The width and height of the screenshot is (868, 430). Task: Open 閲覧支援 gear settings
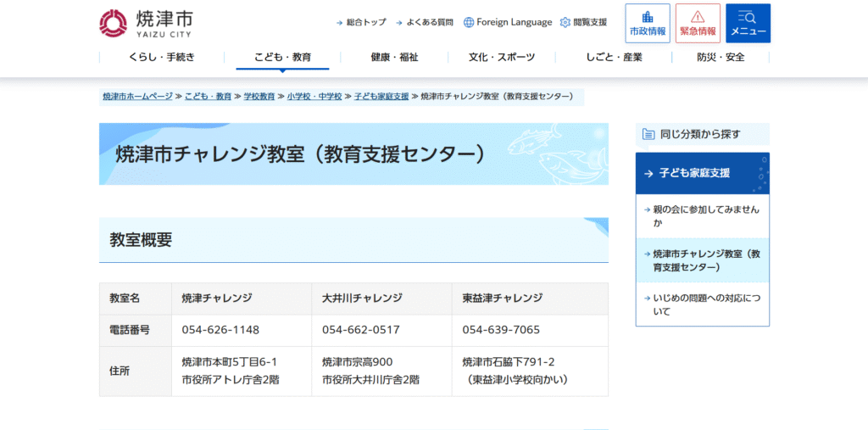pos(584,22)
